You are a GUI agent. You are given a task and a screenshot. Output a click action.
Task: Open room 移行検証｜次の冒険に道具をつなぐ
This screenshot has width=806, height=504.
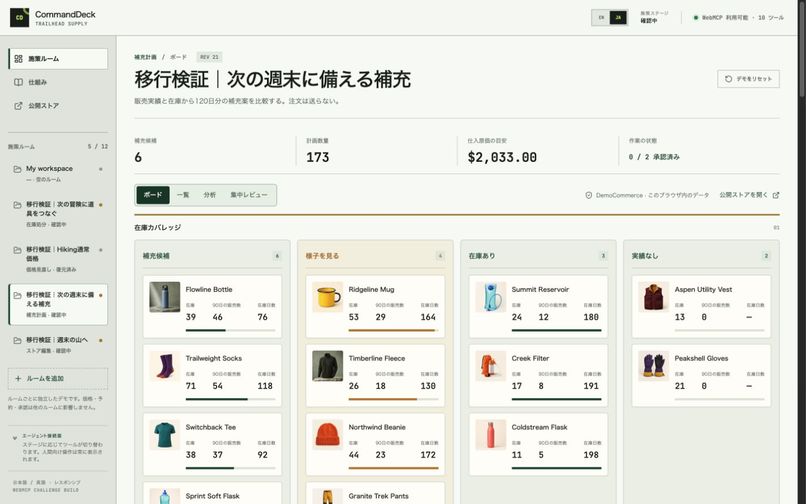(x=58, y=213)
